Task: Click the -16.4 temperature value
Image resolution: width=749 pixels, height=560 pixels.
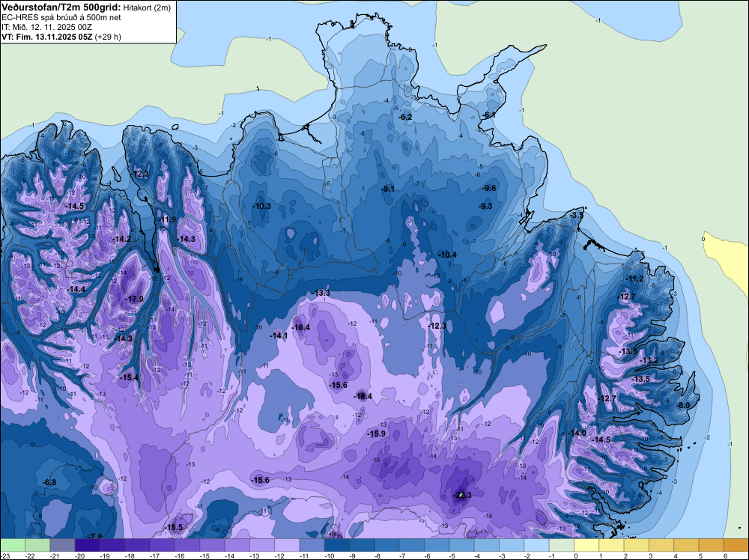Action: click(301, 327)
